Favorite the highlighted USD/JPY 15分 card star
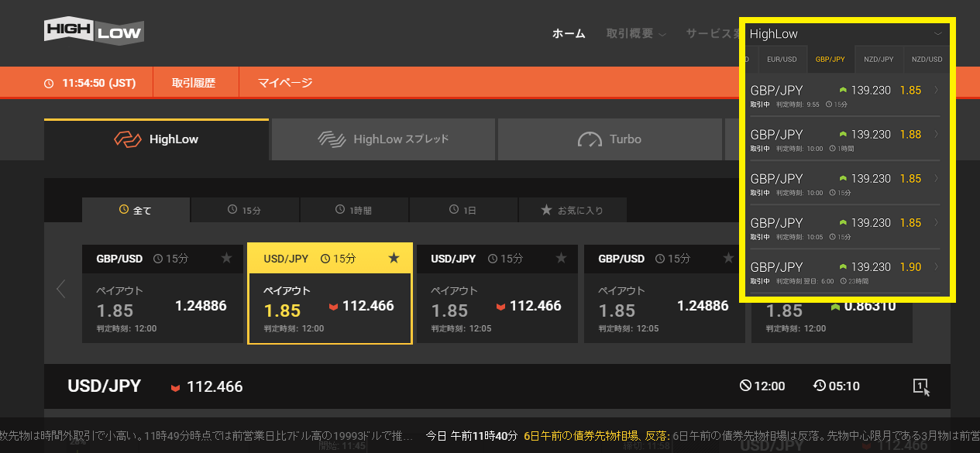Image resolution: width=980 pixels, height=453 pixels. pos(394,258)
